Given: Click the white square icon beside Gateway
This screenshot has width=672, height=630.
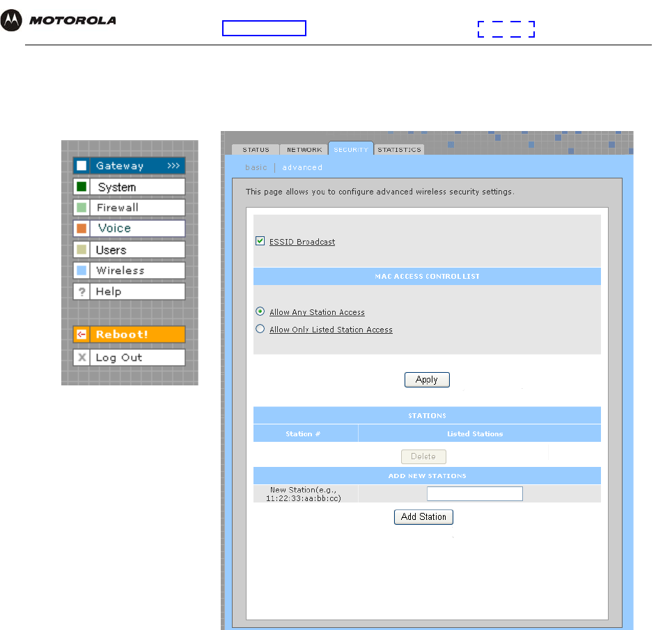Looking at the screenshot, I should 81,166.
